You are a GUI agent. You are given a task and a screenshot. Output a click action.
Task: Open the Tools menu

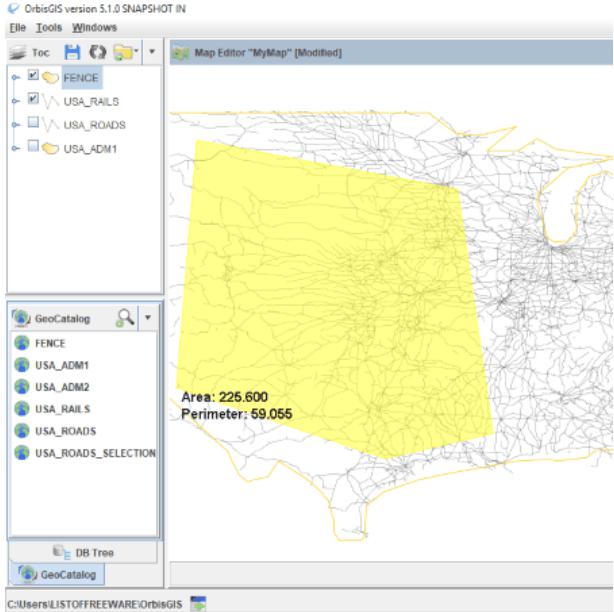(49, 27)
